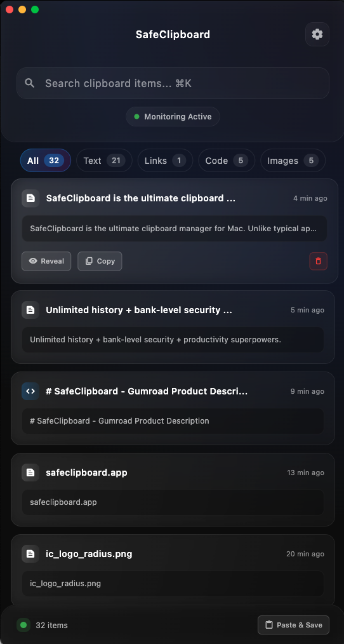Switch to the Links filter tab
Screen dimensions: 344x644
tap(165, 161)
